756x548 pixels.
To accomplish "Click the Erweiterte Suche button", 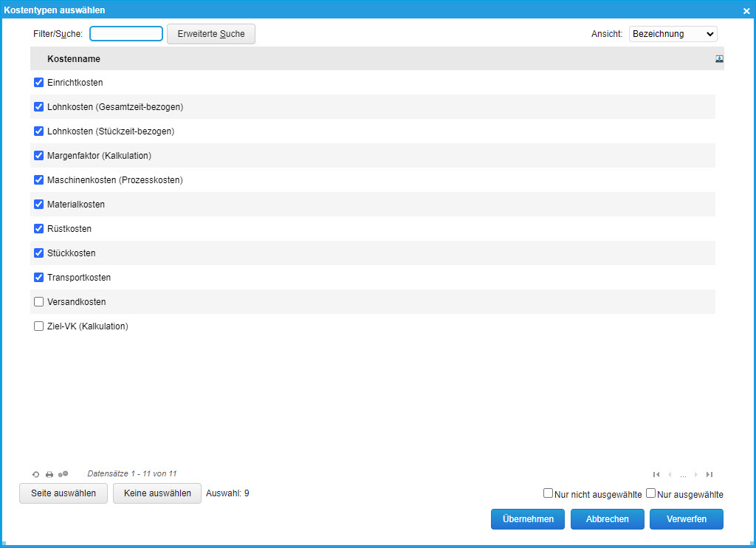I will 211,34.
